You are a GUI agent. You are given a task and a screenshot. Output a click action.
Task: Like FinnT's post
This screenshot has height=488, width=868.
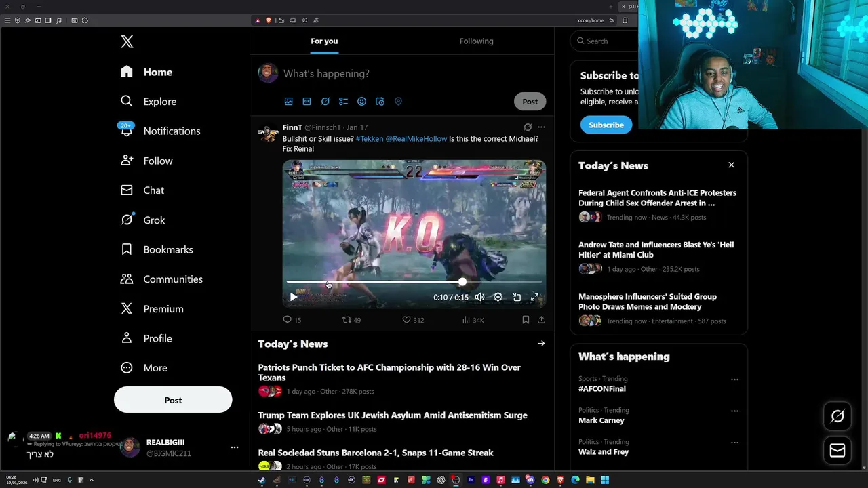coord(413,320)
